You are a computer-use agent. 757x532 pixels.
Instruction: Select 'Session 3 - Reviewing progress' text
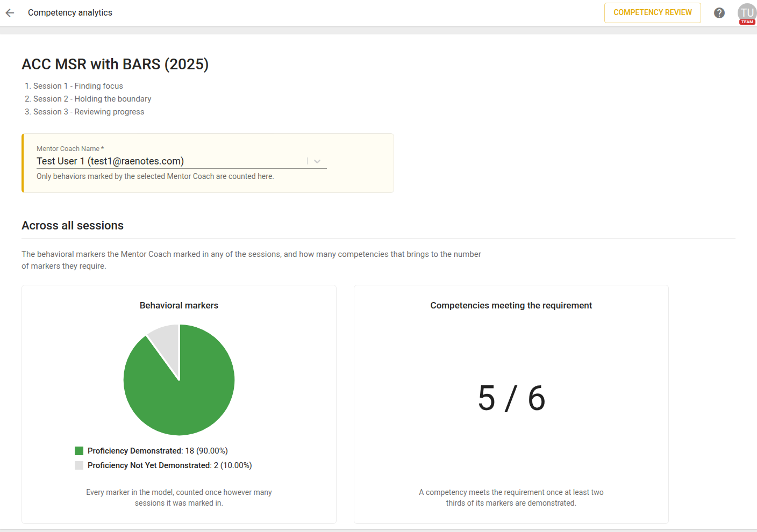click(89, 112)
